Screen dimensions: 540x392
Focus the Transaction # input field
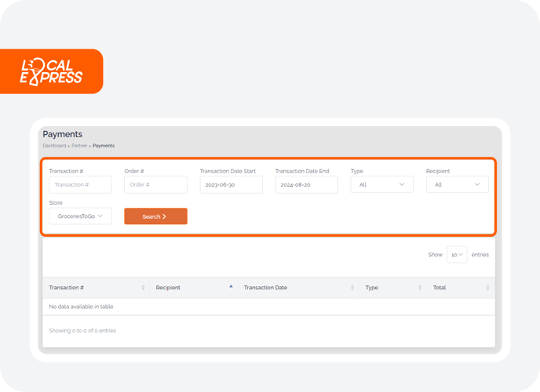80,185
